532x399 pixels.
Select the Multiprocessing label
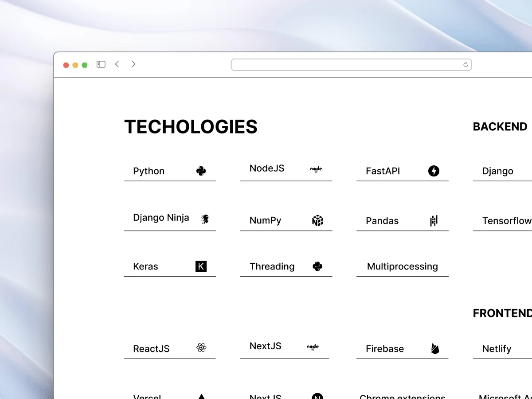[403, 266]
